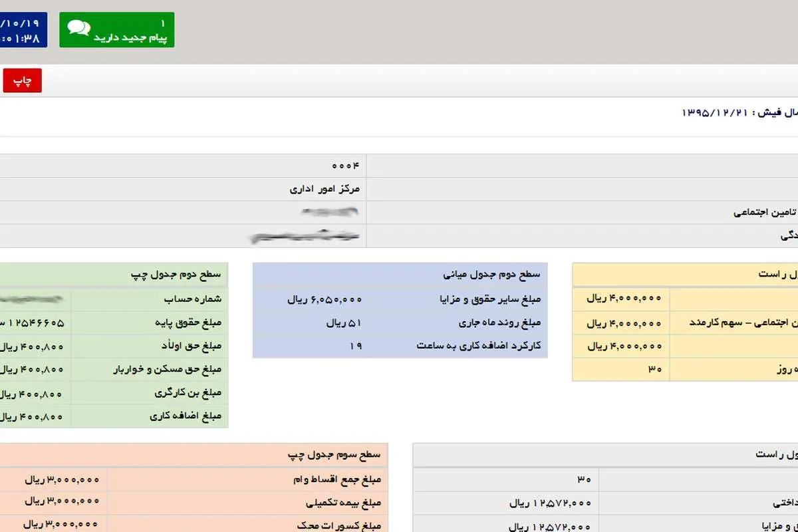Click the 'مبلغ حقوق پایه' label
The width and height of the screenshot is (798, 532).
pyautogui.click(x=188, y=323)
